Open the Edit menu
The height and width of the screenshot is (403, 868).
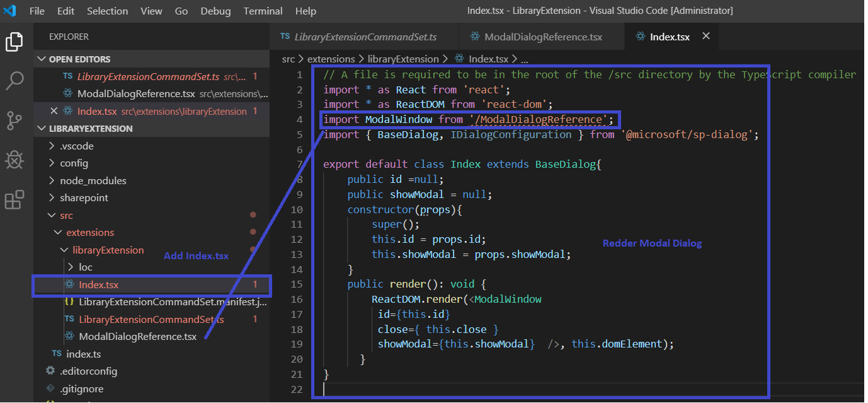tap(66, 11)
